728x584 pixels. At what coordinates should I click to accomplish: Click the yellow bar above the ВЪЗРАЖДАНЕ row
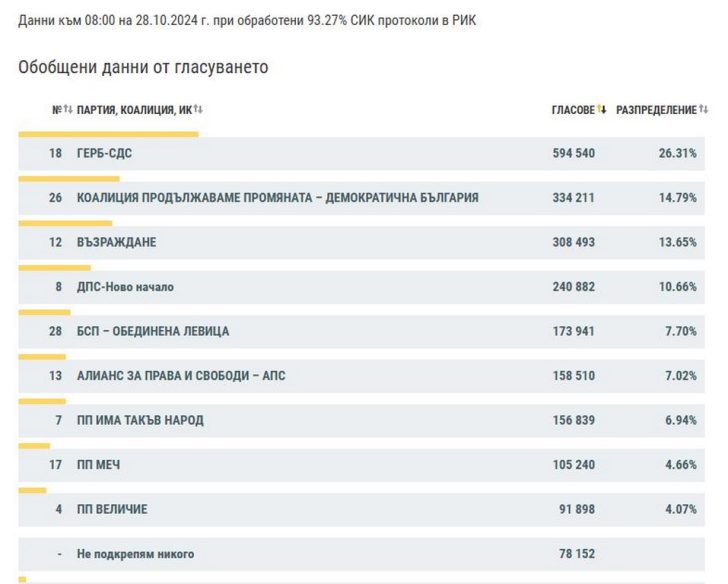65,223
